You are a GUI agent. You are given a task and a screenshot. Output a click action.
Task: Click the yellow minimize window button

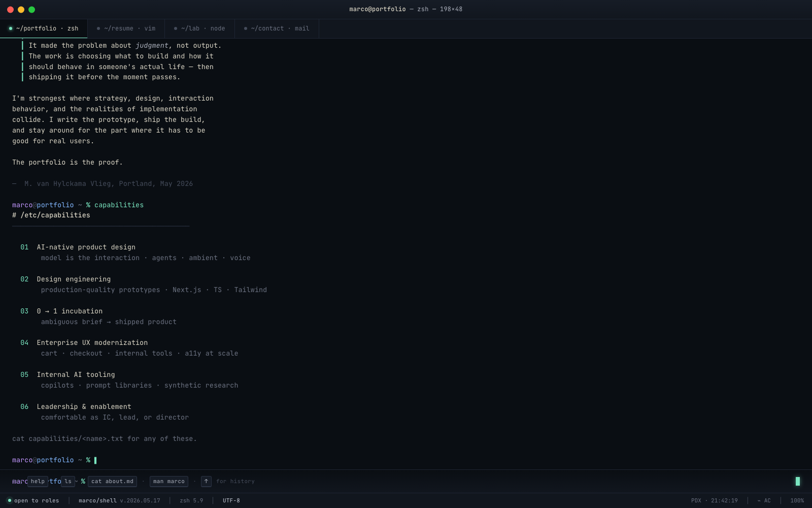coord(21,10)
